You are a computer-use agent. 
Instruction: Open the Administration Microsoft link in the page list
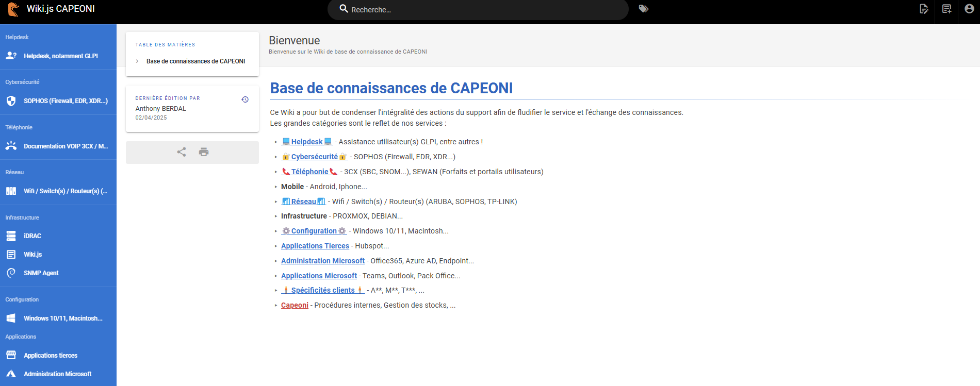pyautogui.click(x=323, y=261)
